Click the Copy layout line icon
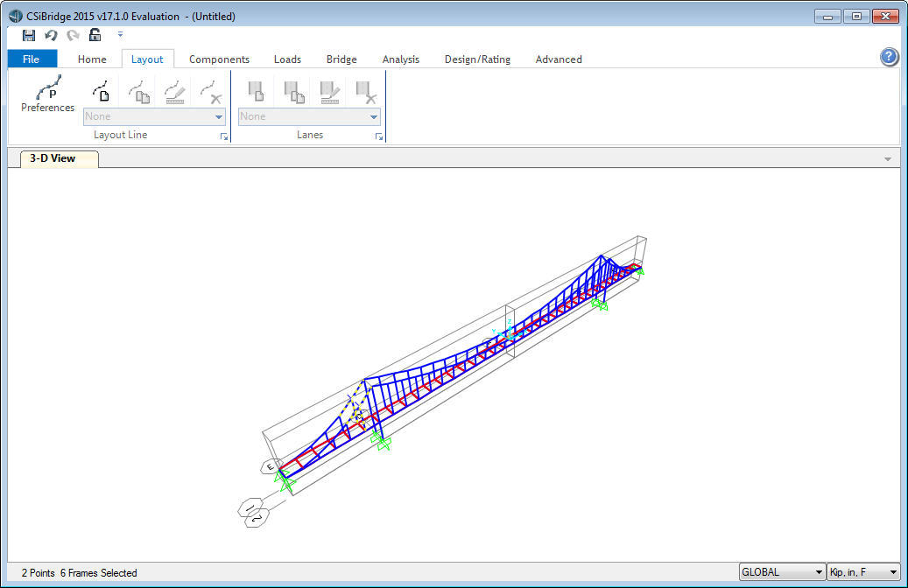The height and width of the screenshot is (588, 908). pos(139,92)
